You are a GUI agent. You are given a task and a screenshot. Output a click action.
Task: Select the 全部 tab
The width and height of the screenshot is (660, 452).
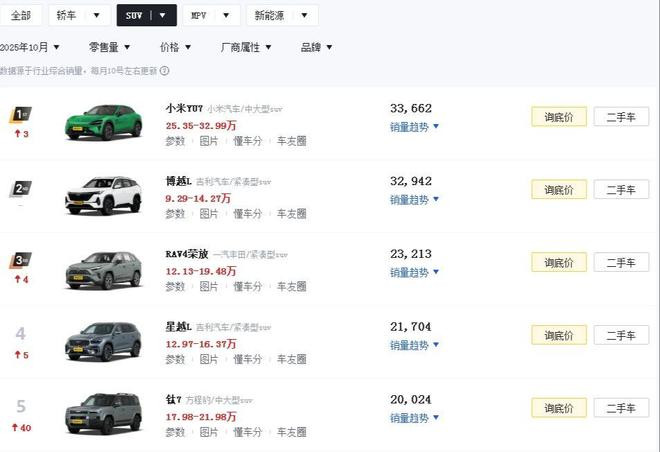[x=19, y=16]
